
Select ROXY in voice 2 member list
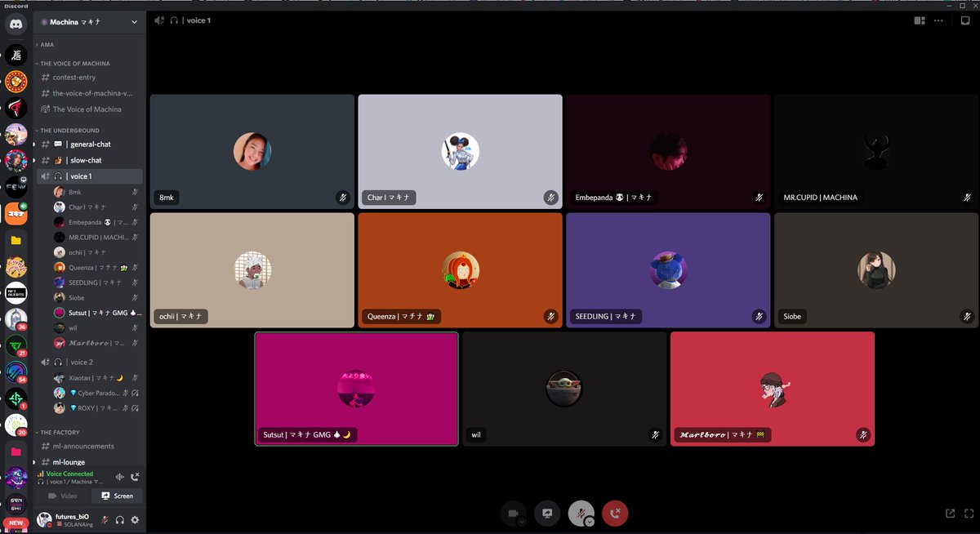96,407
